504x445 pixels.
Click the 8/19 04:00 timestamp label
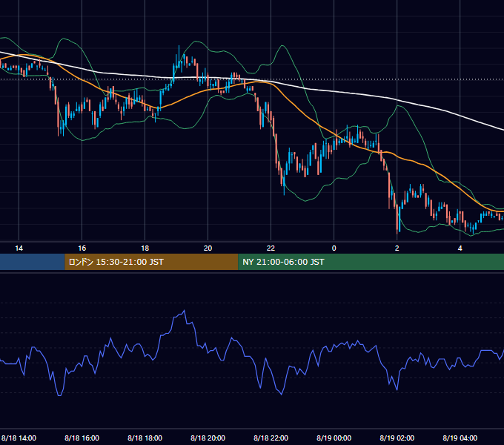tap(460, 438)
